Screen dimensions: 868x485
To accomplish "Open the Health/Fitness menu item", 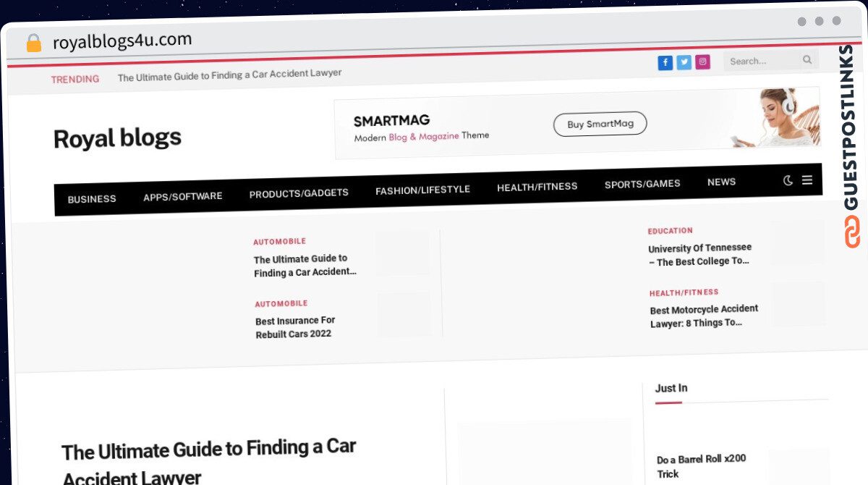I will tap(537, 187).
